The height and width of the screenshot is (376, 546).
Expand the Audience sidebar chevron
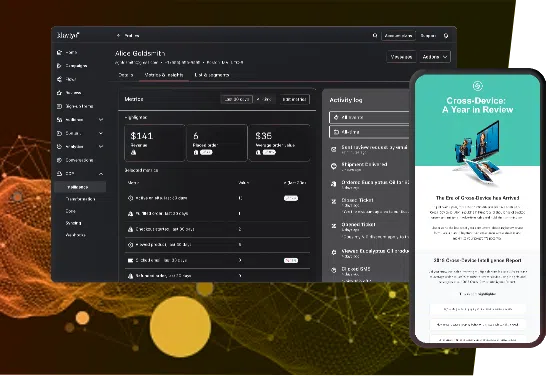(101, 120)
